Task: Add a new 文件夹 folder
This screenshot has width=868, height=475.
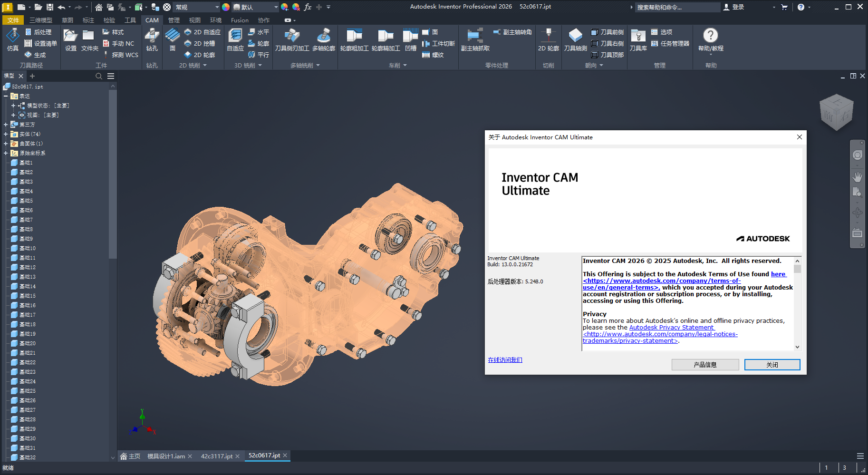Action: (89, 39)
